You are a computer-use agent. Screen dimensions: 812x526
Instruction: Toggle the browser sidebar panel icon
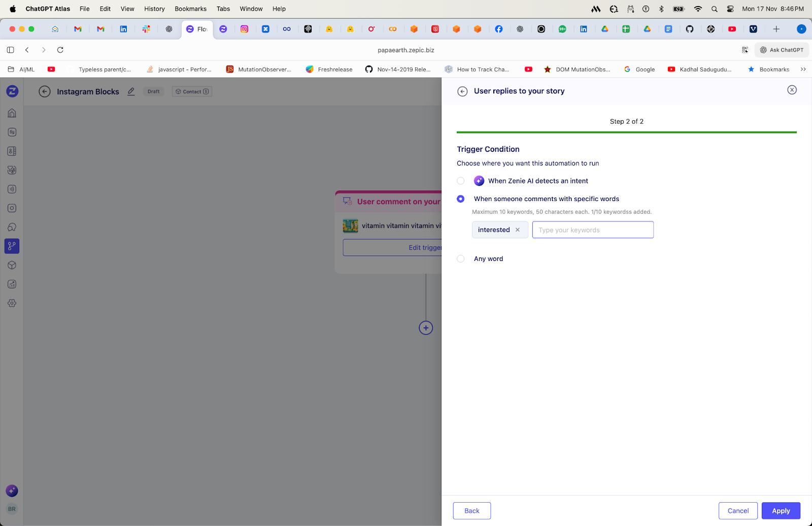point(10,50)
